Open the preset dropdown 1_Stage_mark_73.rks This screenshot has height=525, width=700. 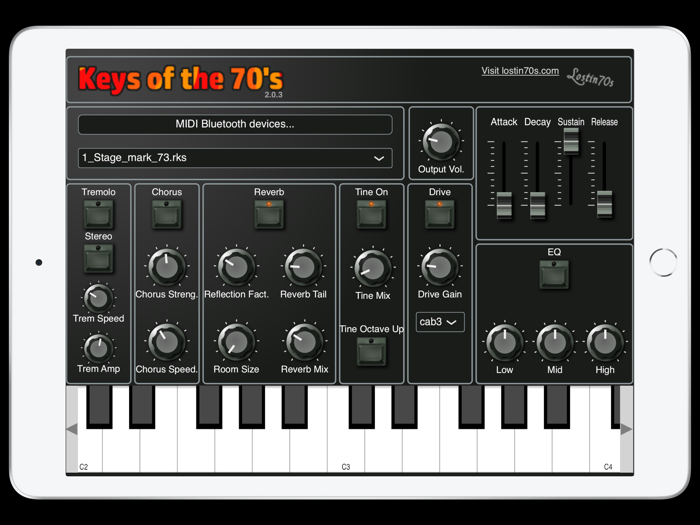coord(235,158)
